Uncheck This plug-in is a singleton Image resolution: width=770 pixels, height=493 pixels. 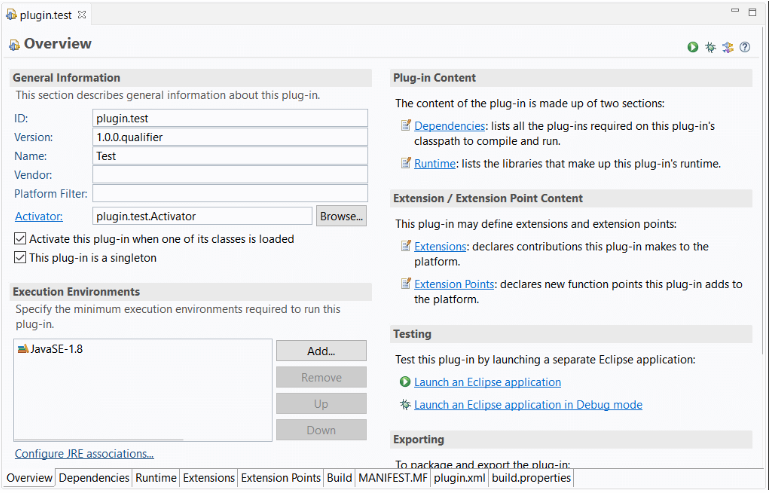(20, 257)
